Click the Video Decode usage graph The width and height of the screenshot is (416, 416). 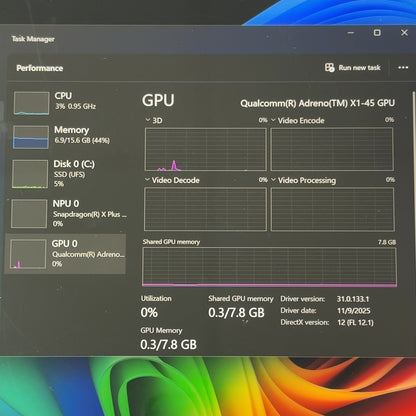pyautogui.click(x=205, y=209)
